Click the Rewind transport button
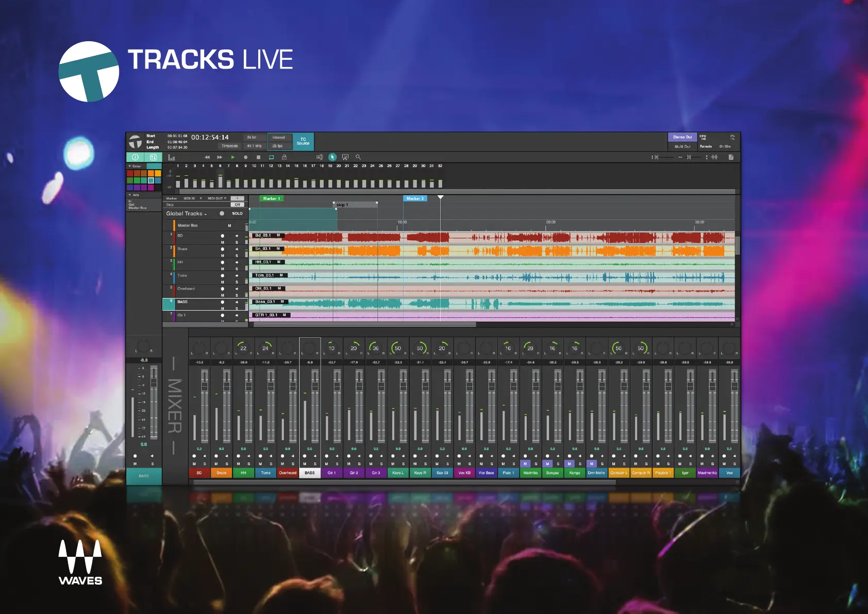 207,157
